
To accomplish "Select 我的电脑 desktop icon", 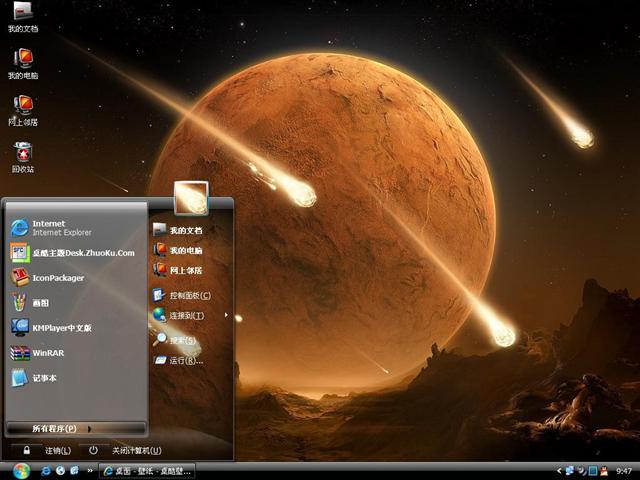I will click(23, 64).
